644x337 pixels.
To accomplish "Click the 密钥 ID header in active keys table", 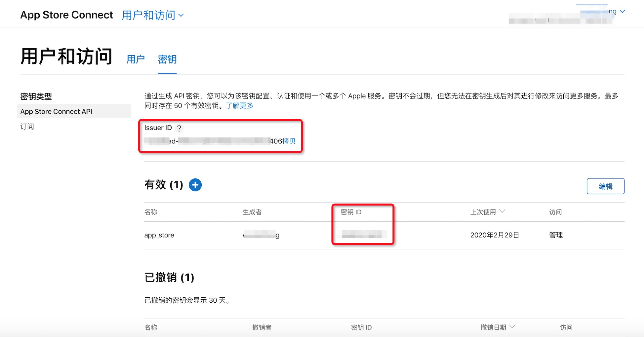I will coord(351,212).
